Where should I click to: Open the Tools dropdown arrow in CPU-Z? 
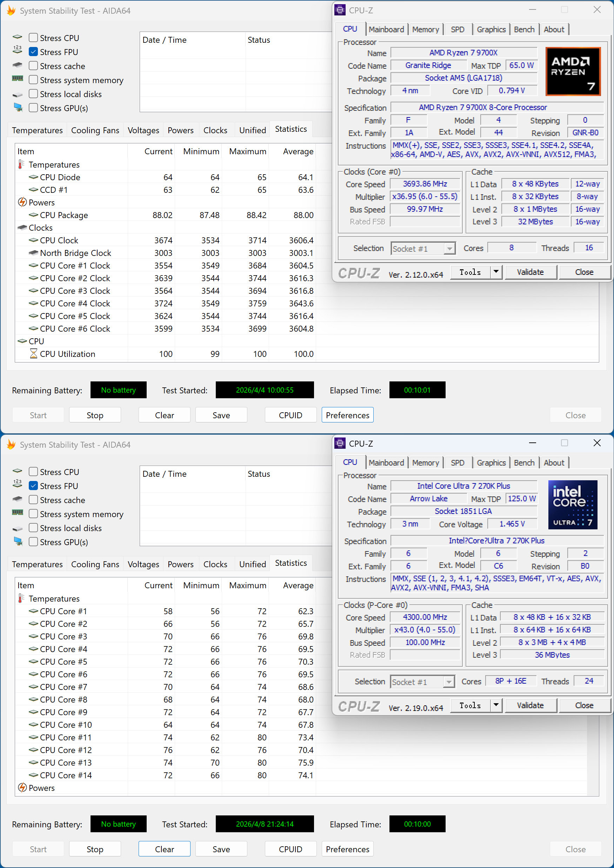496,272
